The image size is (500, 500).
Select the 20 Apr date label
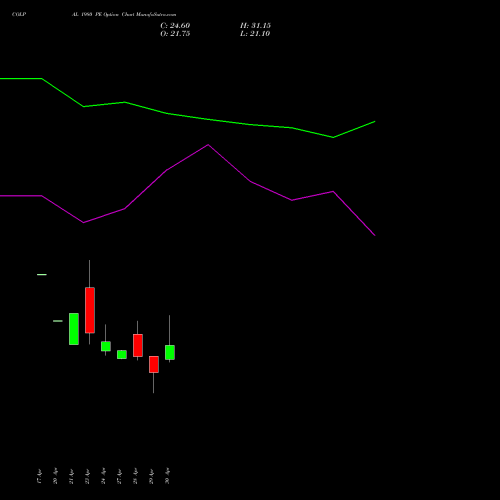click(55, 476)
